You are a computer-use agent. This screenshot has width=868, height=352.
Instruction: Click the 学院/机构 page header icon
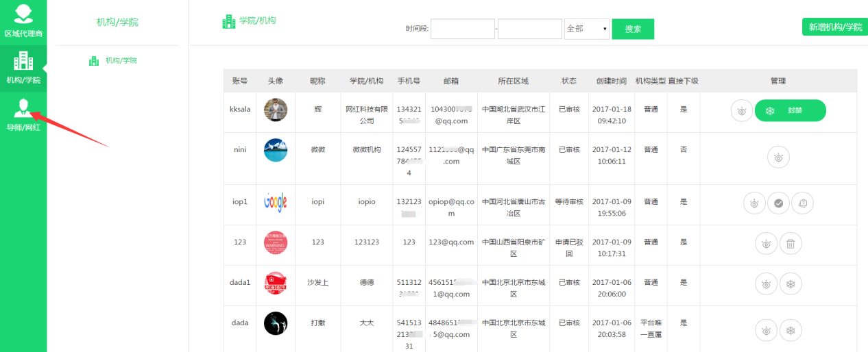[x=228, y=22]
